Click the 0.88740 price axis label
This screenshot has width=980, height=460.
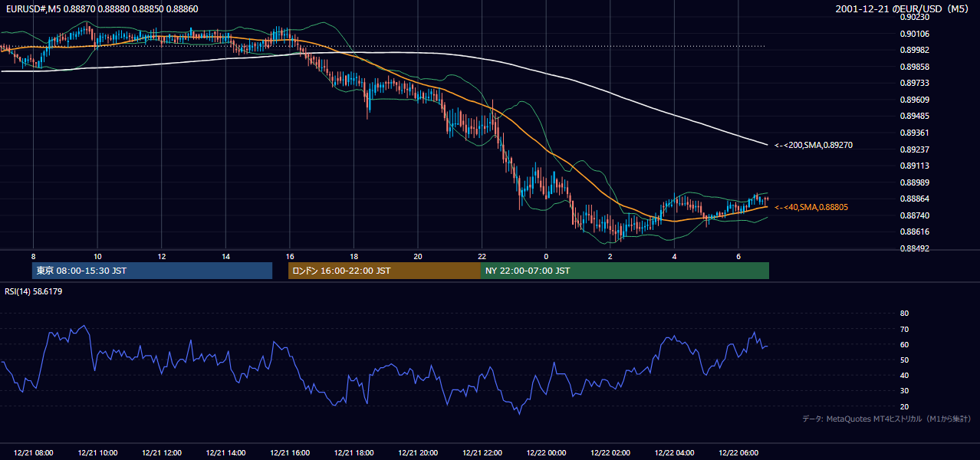tap(914, 215)
